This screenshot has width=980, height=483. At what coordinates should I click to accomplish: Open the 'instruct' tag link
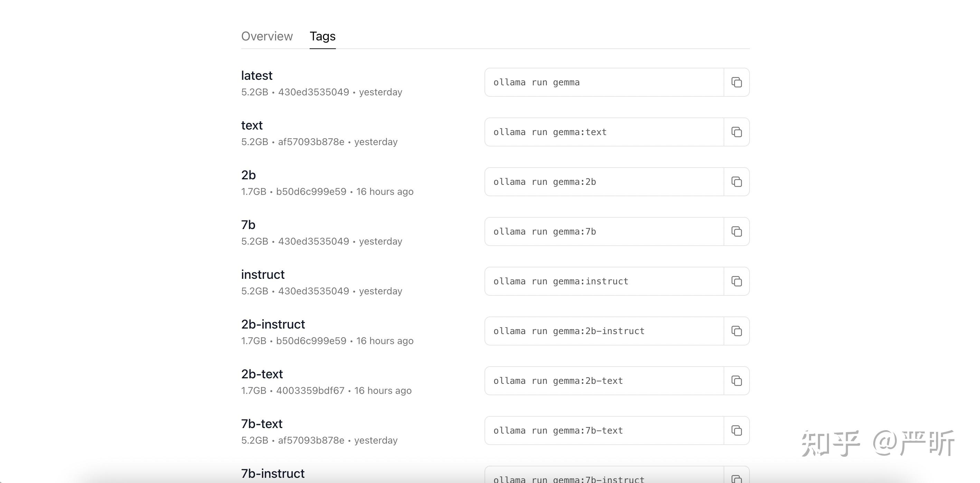[x=263, y=275]
